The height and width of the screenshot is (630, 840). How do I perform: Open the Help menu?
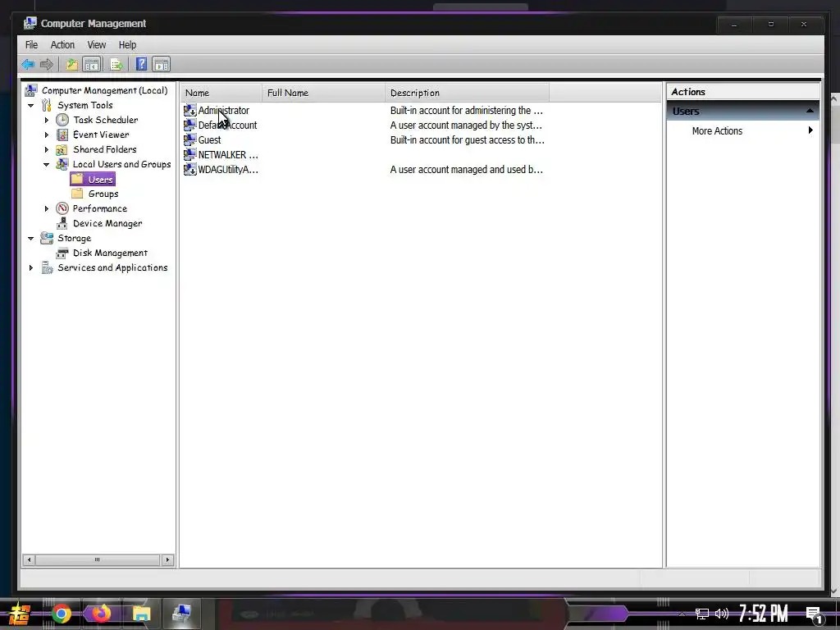(x=127, y=45)
